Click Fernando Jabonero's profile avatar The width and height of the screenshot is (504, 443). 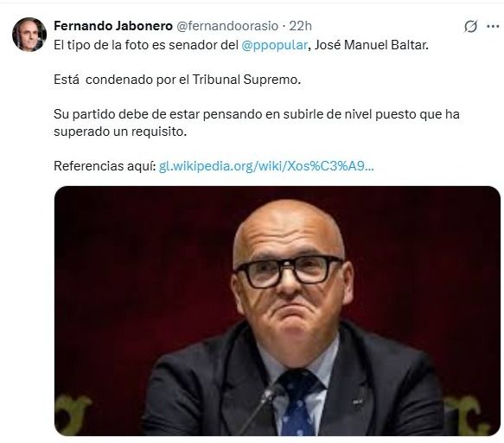[x=29, y=34]
